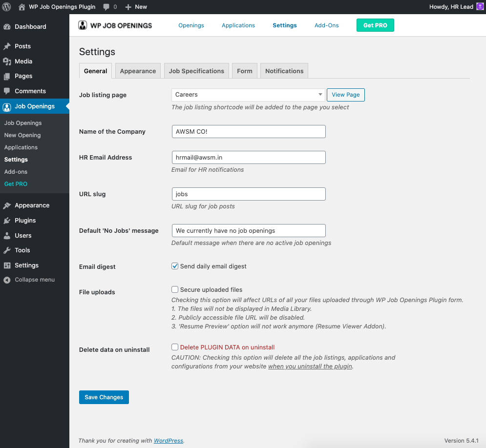This screenshot has width=486, height=448.
Task: Click the sidebar Settings sliders icon
Action: [x=7, y=265]
